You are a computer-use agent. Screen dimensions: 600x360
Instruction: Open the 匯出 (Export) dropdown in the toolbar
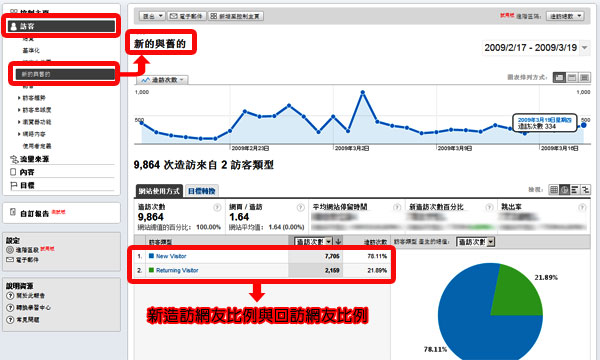click(152, 16)
